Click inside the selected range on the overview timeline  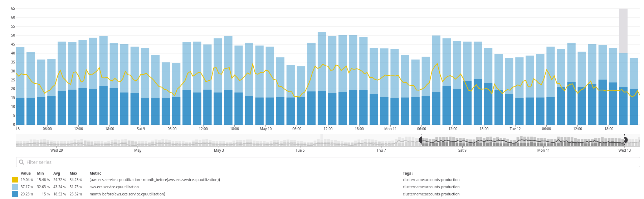point(522,141)
